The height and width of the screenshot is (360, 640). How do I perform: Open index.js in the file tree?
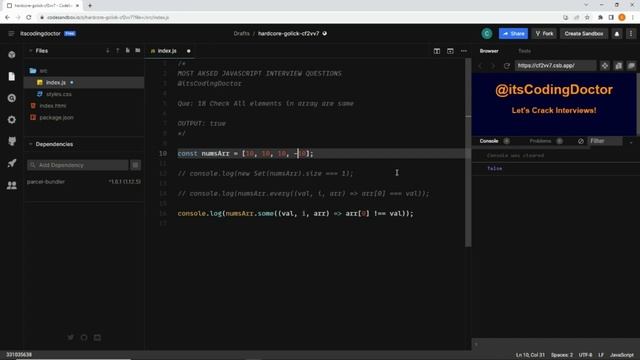click(x=84, y=82)
